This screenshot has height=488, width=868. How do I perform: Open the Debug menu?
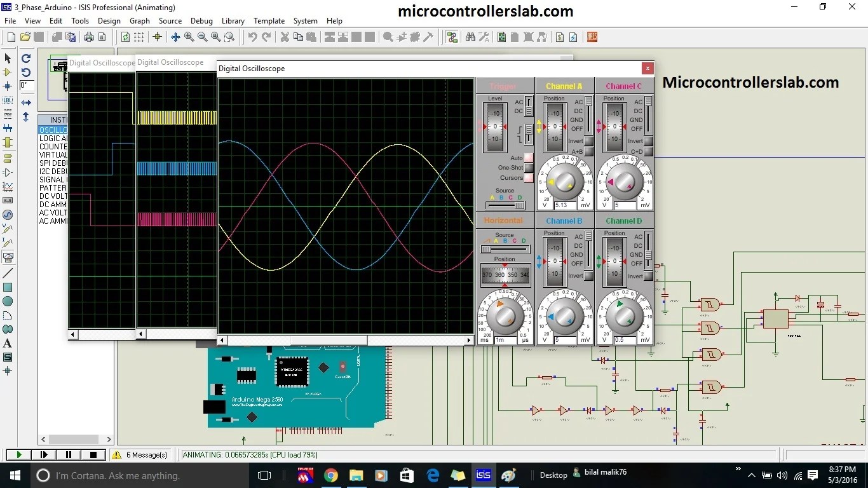[x=201, y=20]
